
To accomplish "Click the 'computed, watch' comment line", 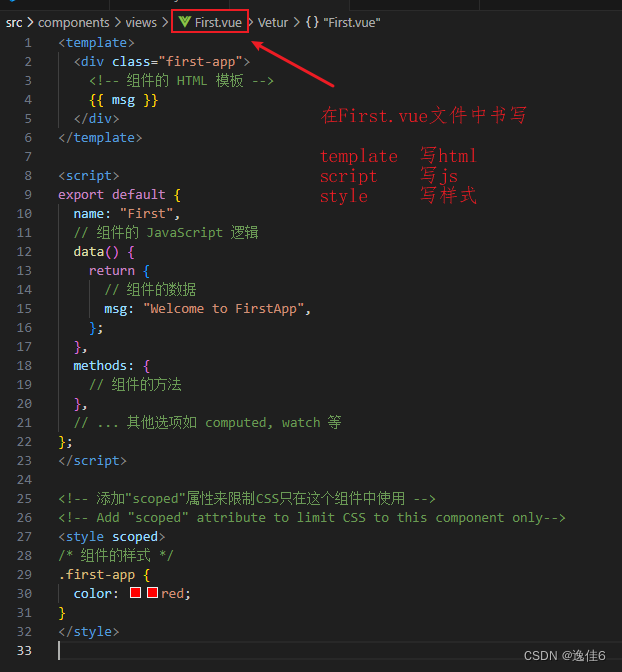I will tap(207, 423).
